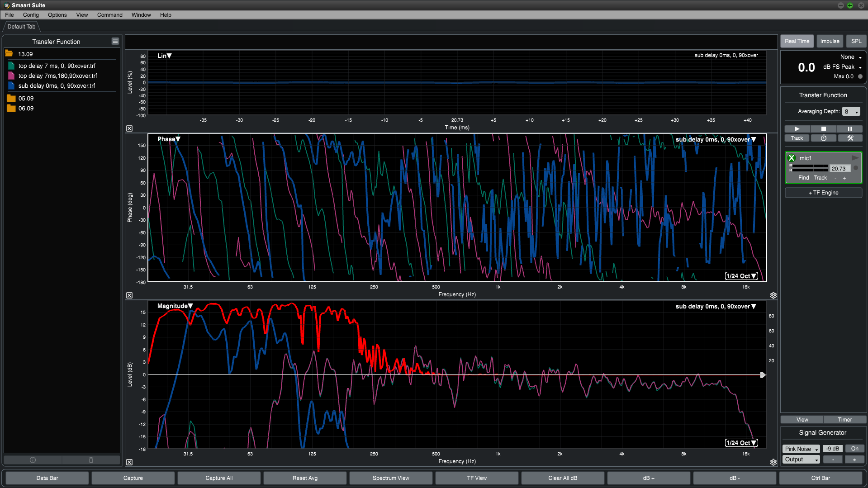Click Reset Avg button
This screenshot has height=488, width=868.
[x=305, y=478]
